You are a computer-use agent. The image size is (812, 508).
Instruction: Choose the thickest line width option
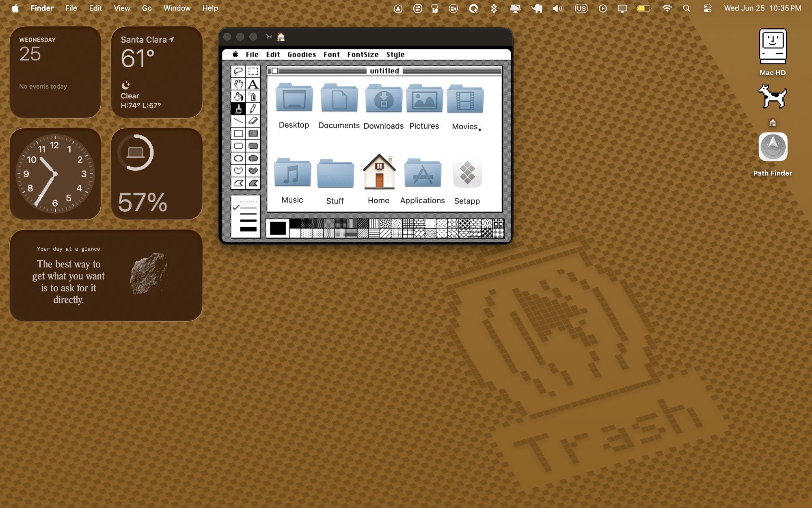(248, 229)
